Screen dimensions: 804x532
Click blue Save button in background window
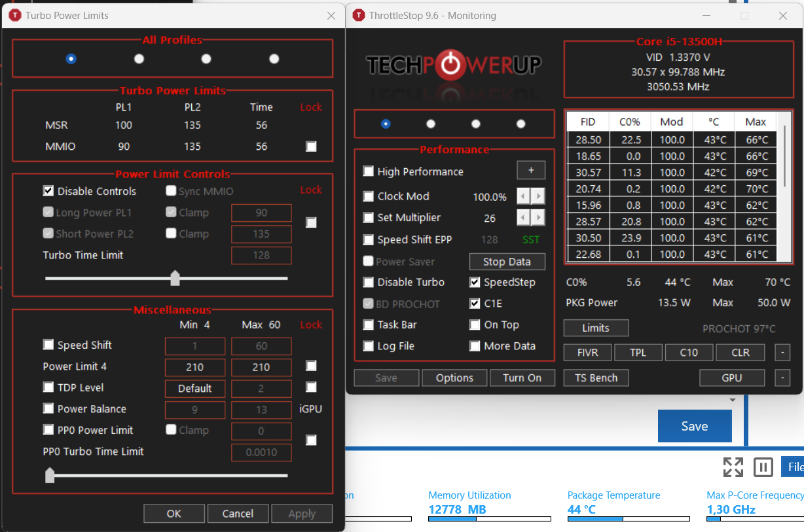695,426
